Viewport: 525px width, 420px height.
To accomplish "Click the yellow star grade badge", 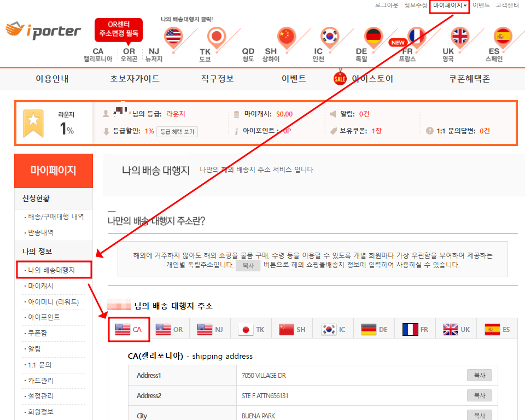I will click(33, 123).
